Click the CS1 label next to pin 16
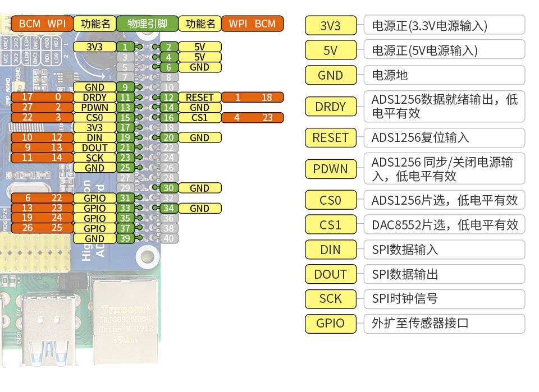 click(x=199, y=118)
